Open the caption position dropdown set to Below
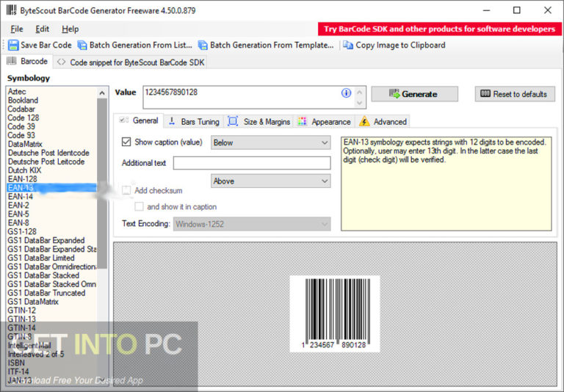 (271, 142)
